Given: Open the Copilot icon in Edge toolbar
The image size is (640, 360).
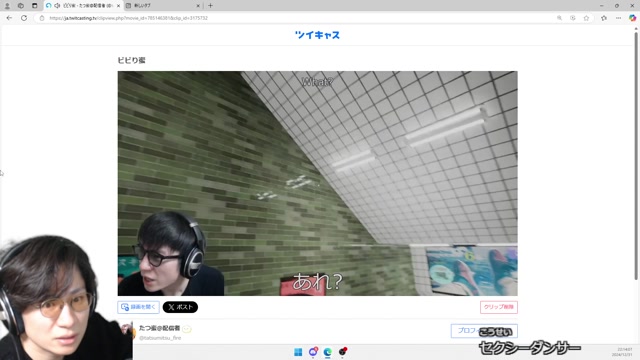Looking at the screenshot, I should (x=632, y=18).
